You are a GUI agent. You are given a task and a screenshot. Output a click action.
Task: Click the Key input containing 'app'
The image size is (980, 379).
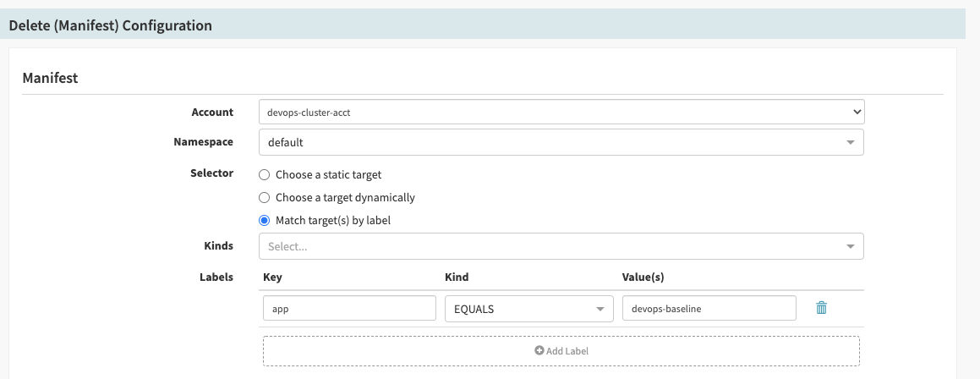[349, 309]
